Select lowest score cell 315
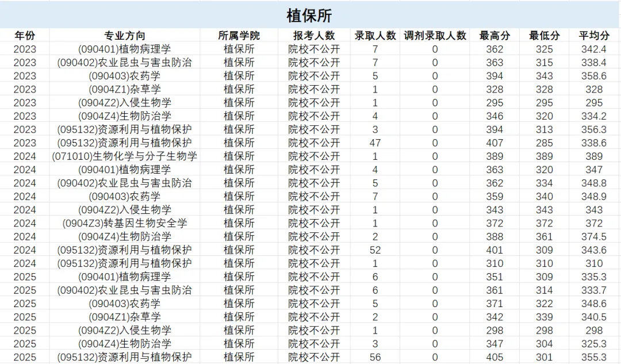Screen dimensions: 621x364 tap(544, 63)
